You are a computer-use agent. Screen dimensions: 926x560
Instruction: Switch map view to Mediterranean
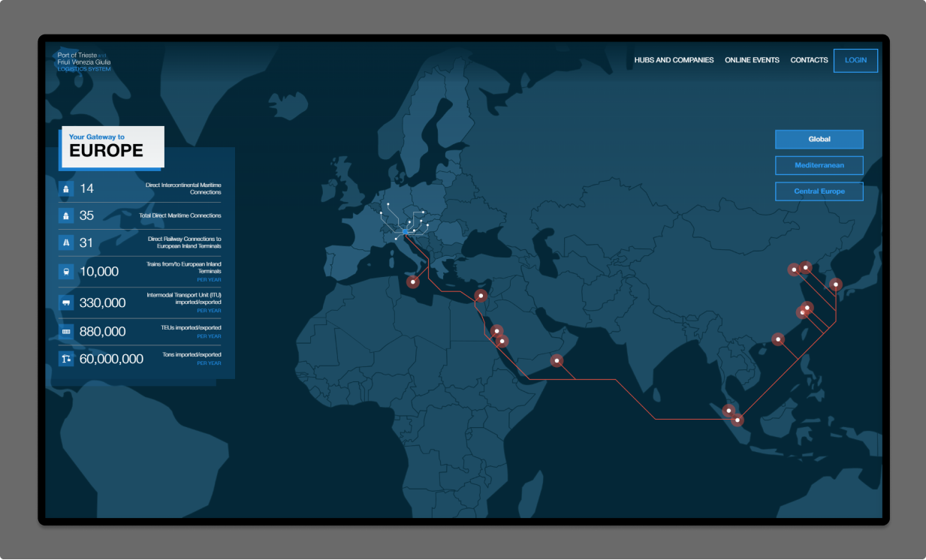[819, 165]
